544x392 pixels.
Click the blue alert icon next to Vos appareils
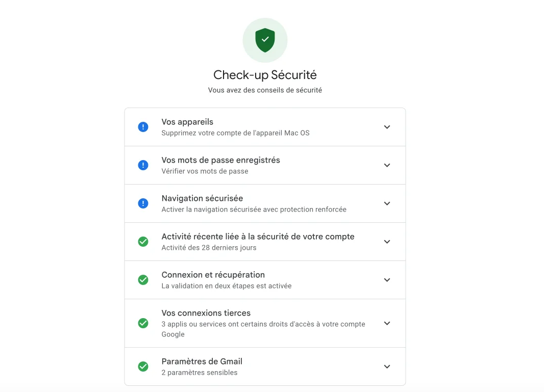143,126
